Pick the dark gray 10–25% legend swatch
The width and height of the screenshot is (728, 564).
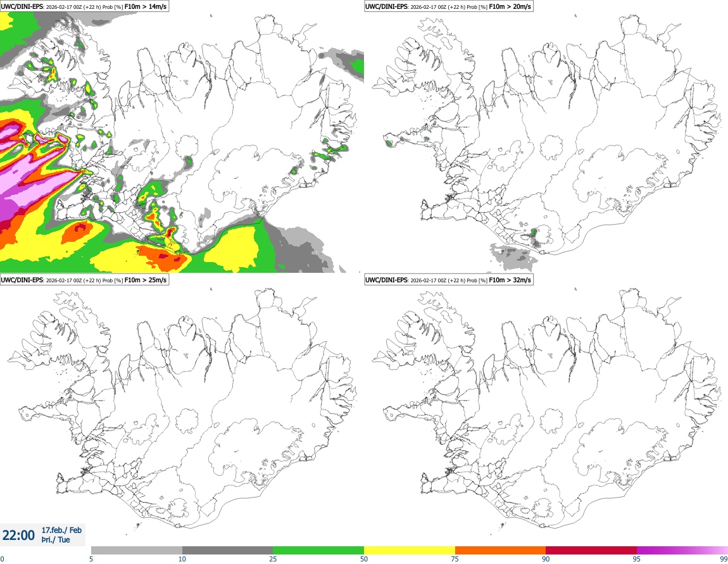(x=227, y=550)
